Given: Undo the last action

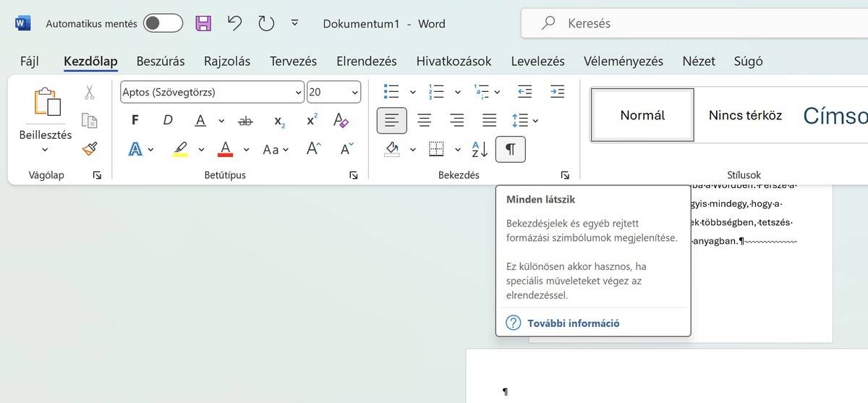Looking at the screenshot, I should [234, 23].
